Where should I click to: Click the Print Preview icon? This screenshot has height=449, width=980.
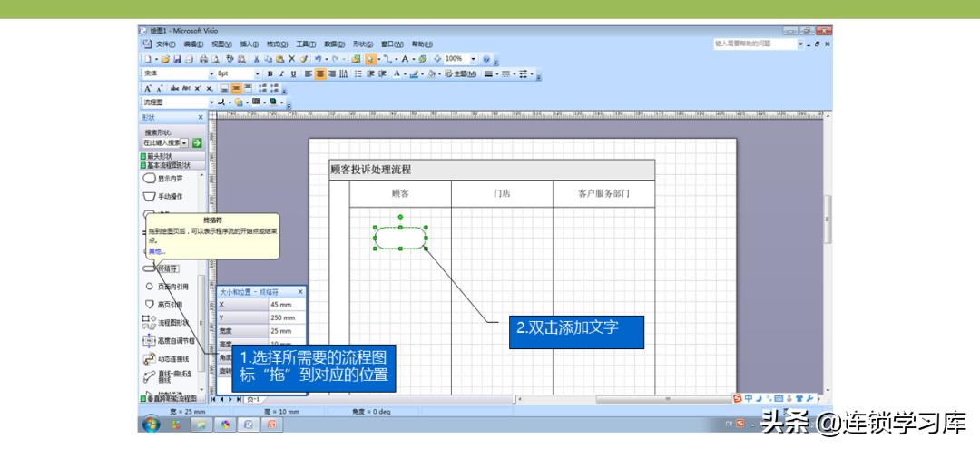(215, 59)
